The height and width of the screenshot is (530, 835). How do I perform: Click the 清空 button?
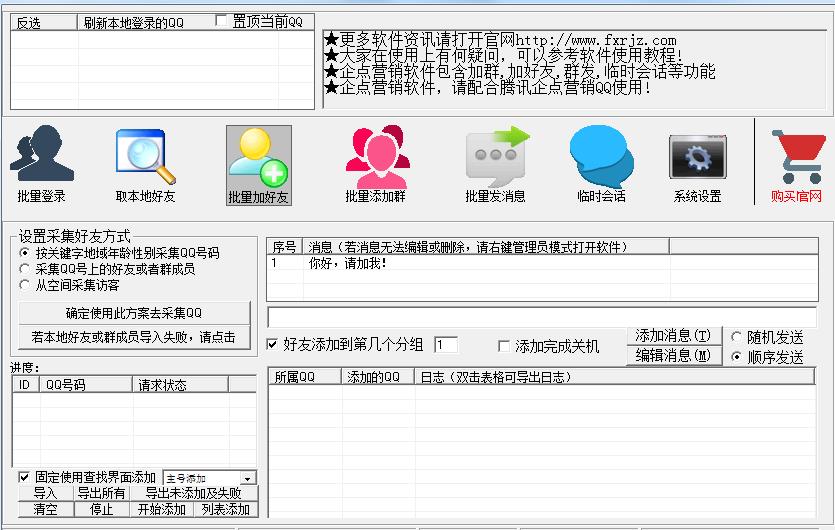coord(45,510)
